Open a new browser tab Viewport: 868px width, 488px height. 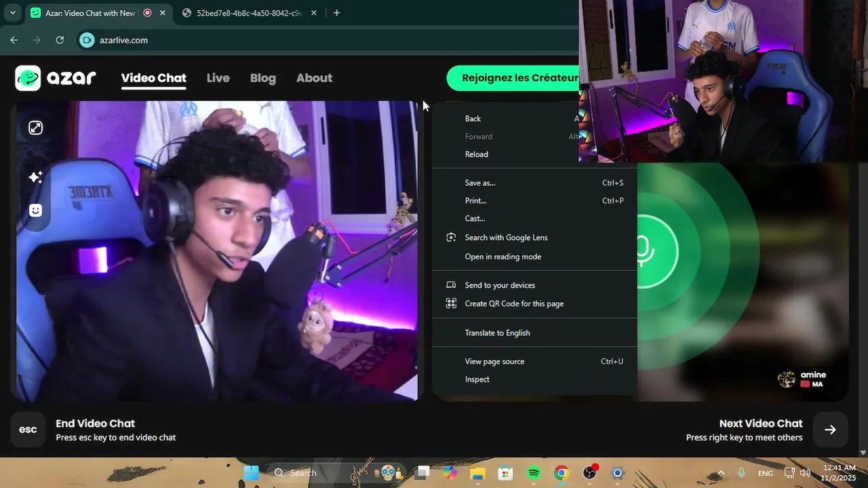[336, 13]
